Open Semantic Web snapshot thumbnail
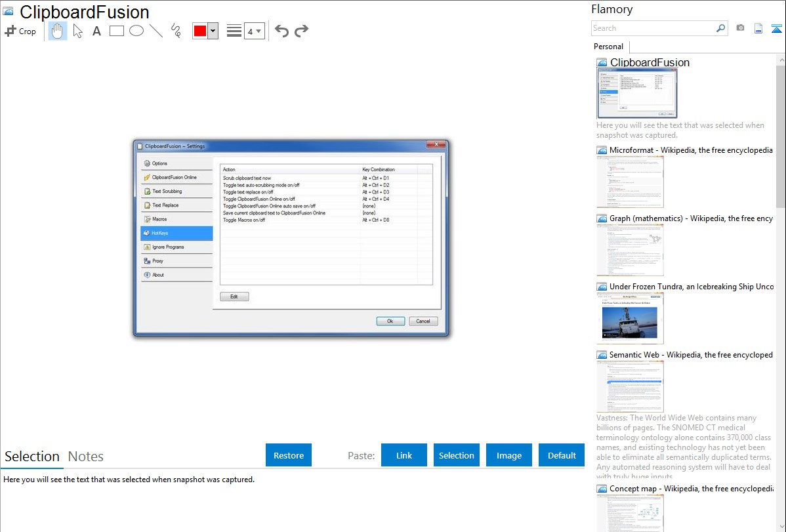Image resolution: width=786 pixels, height=532 pixels. point(630,386)
